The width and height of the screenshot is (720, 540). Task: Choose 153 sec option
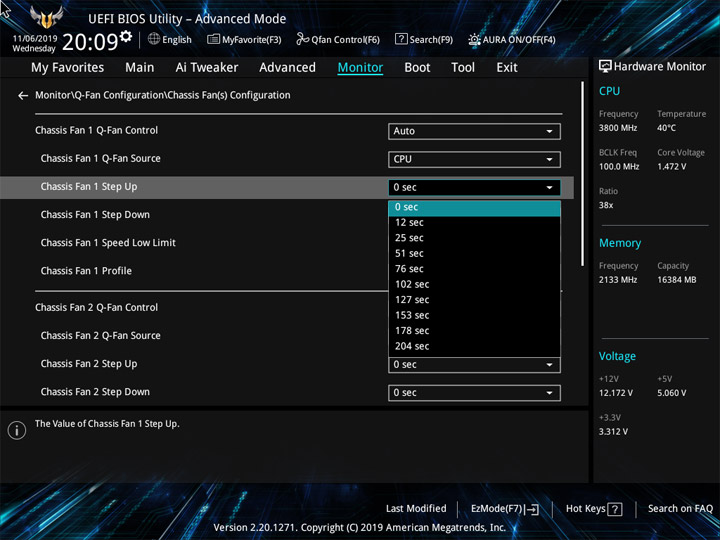[x=474, y=315]
